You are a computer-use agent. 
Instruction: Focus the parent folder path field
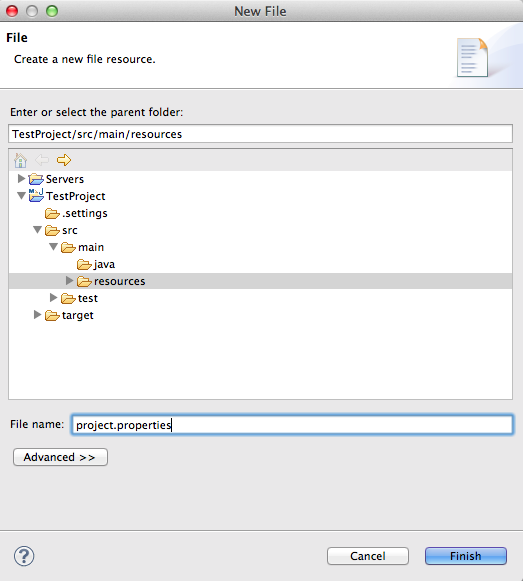pyautogui.click(x=260, y=134)
